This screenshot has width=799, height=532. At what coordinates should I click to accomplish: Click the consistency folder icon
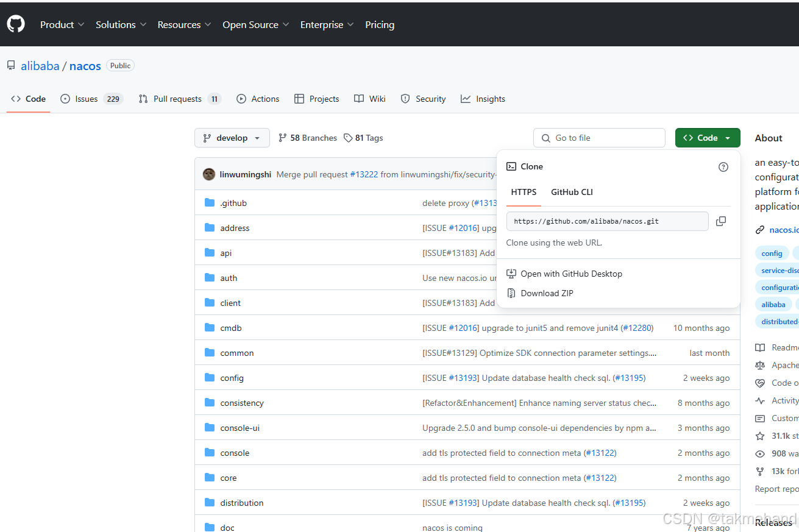click(x=210, y=403)
